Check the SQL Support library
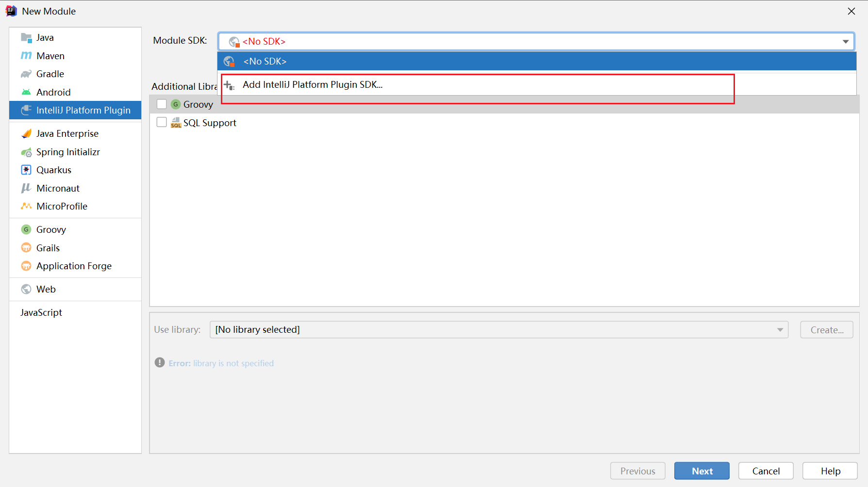This screenshot has height=487, width=868. click(162, 122)
